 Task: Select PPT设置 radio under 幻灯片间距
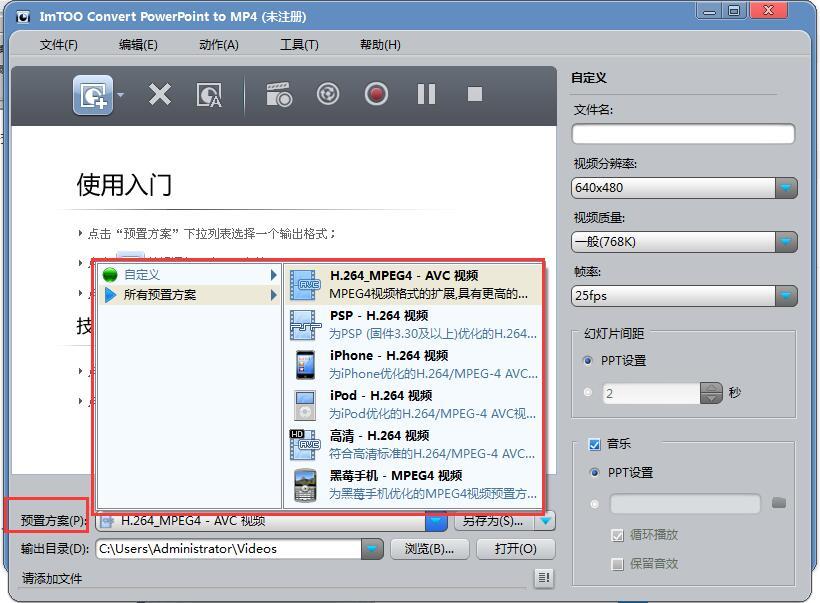click(588, 360)
